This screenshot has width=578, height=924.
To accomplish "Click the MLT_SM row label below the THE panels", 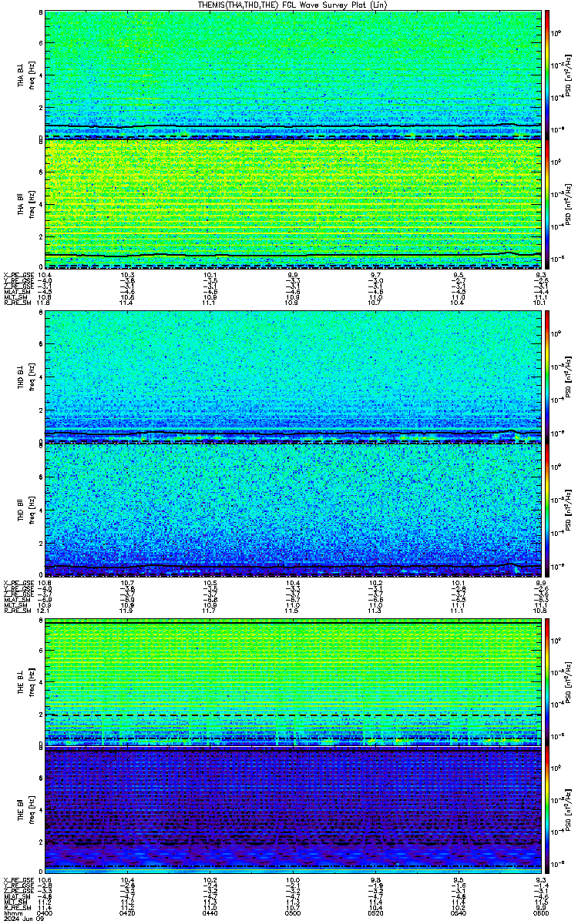I will point(14,902).
